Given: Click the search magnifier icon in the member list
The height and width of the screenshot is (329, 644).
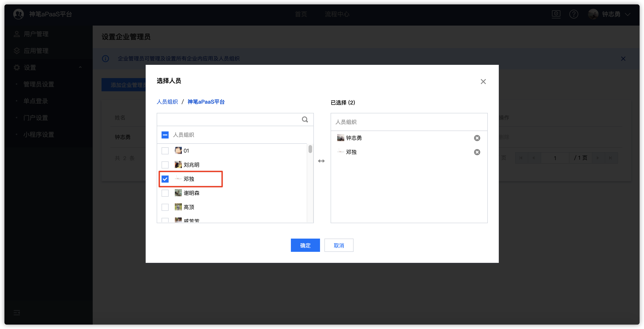Looking at the screenshot, I should [x=305, y=120].
